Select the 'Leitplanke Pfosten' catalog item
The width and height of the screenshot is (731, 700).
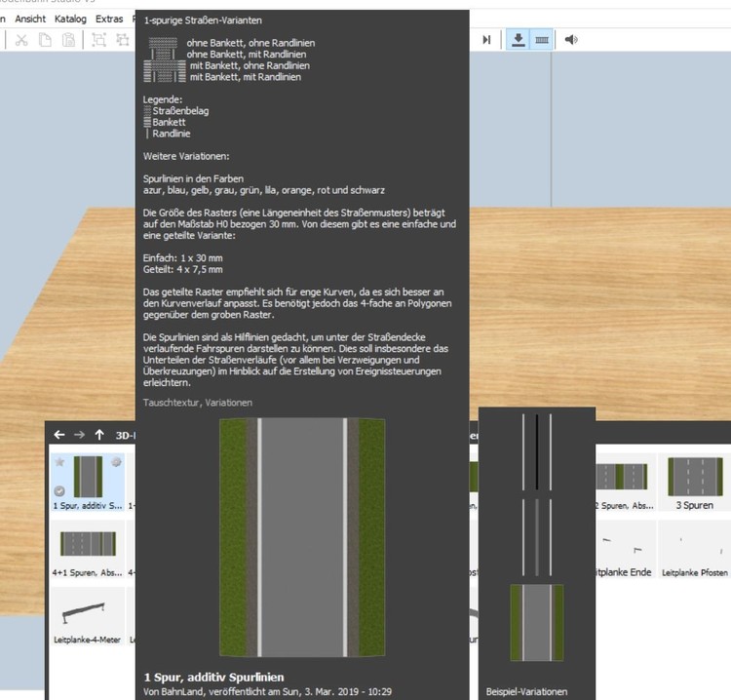[692, 549]
